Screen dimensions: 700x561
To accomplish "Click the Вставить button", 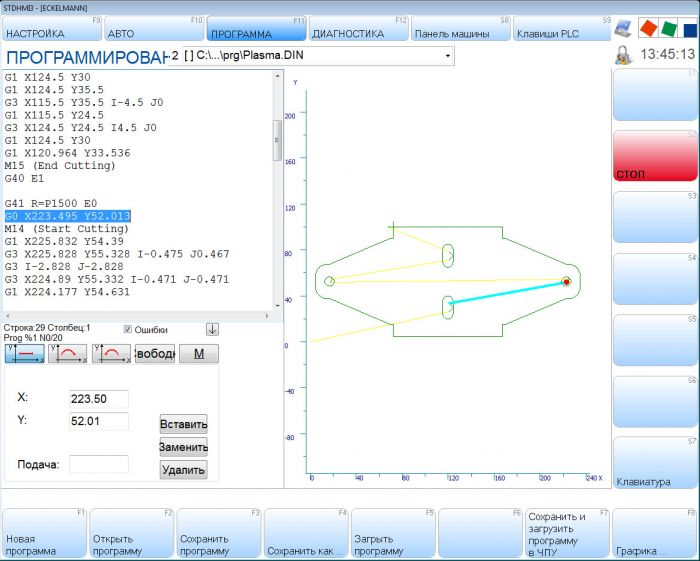I will tap(183, 424).
